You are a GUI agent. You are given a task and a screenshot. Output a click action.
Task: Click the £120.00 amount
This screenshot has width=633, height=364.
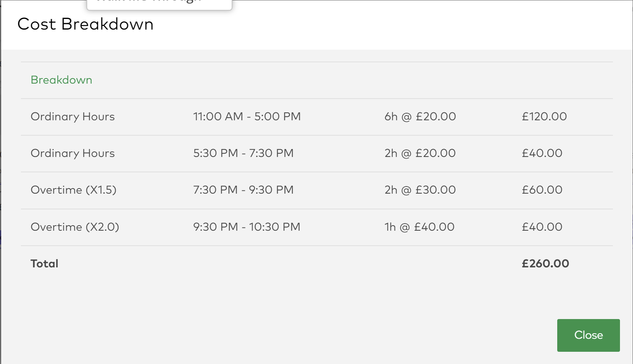pos(544,116)
